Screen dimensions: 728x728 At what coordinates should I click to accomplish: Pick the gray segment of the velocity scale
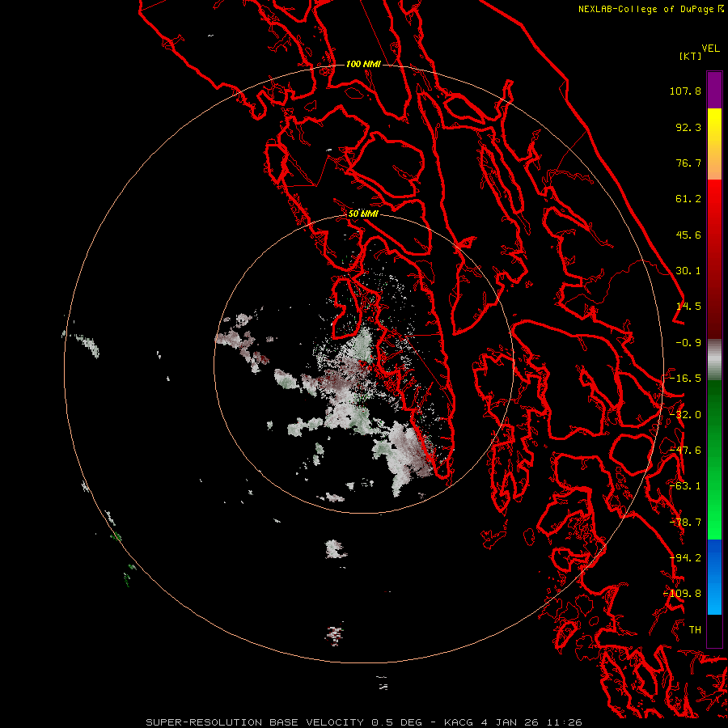pos(714,360)
